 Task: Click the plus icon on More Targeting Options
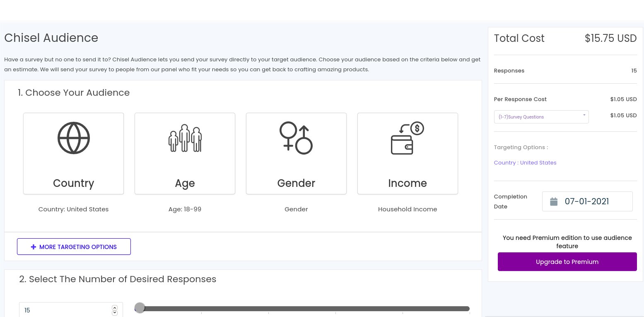coord(34,247)
